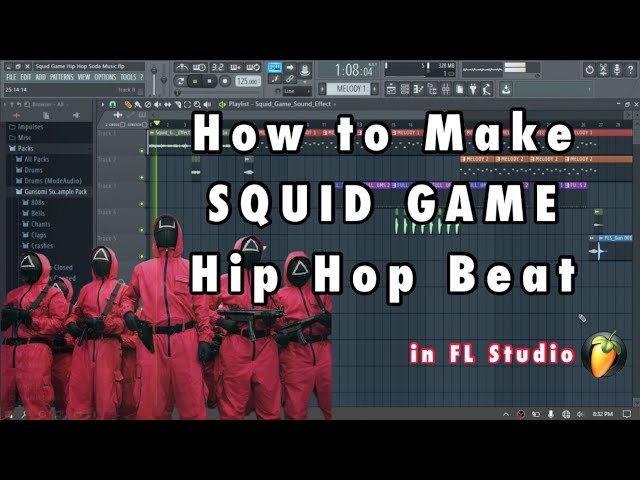Mute Track 5 with green dot
This screenshot has width=640, height=480.
click(x=142, y=256)
